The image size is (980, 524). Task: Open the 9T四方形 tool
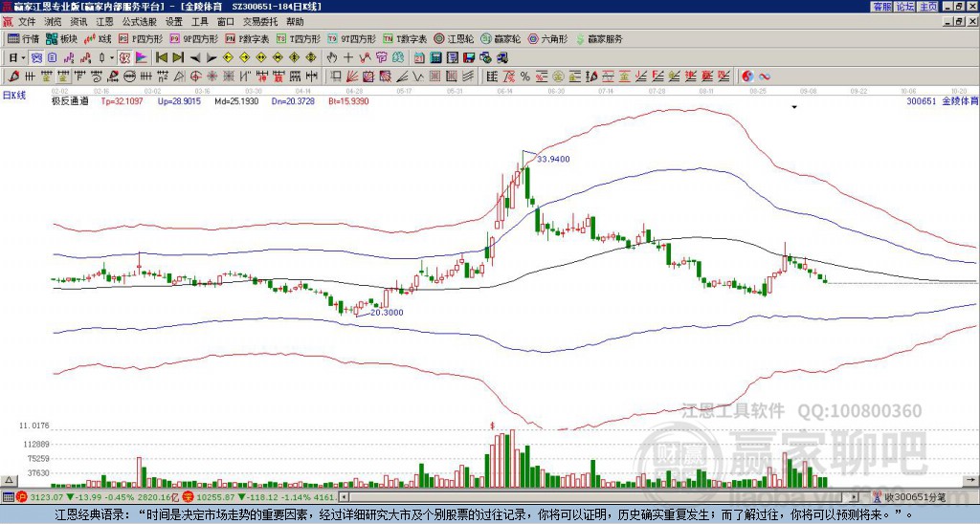pos(352,38)
